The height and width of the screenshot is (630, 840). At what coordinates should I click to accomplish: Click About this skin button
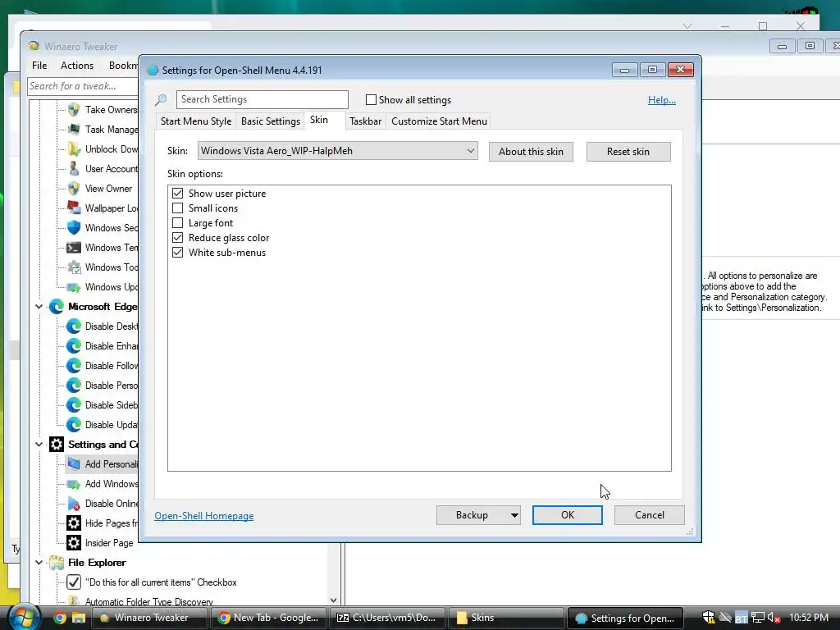(531, 152)
